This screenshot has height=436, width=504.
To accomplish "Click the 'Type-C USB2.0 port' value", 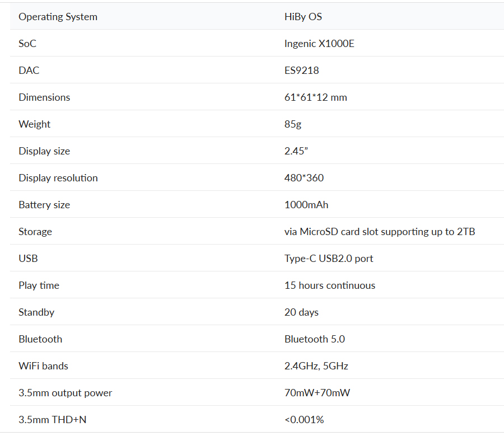I will [329, 259].
